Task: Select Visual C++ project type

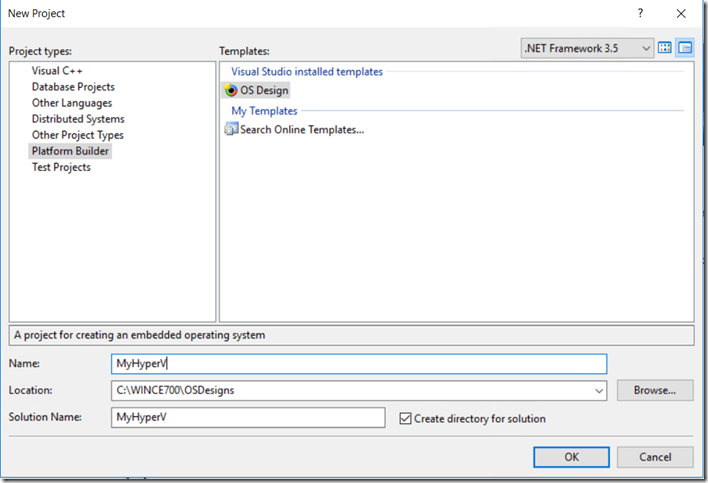Action: pyautogui.click(x=57, y=71)
